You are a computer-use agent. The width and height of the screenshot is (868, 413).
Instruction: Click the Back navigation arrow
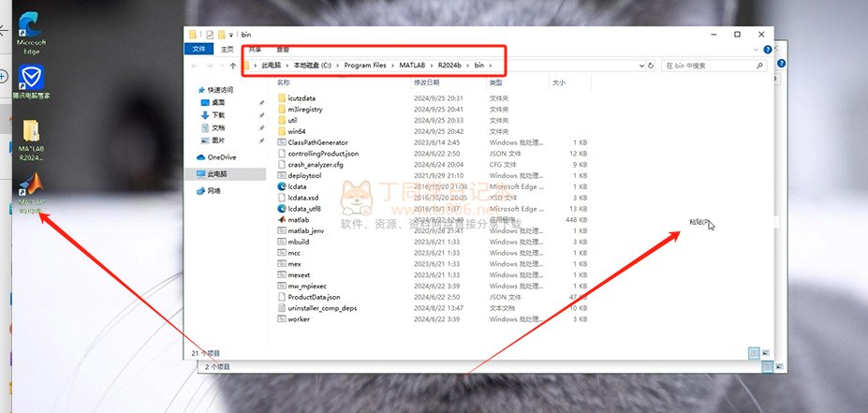click(x=195, y=66)
